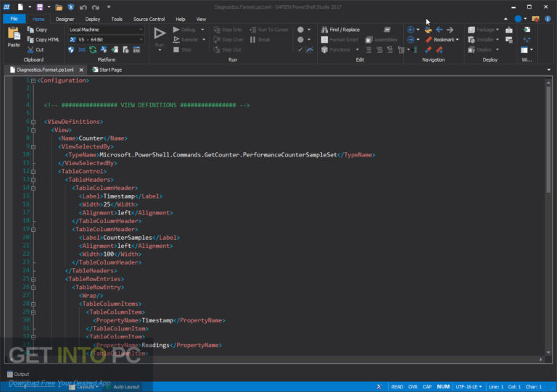Toggle the NUM indicator in status bar
The height and width of the screenshot is (392, 557).
tap(443, 387)
